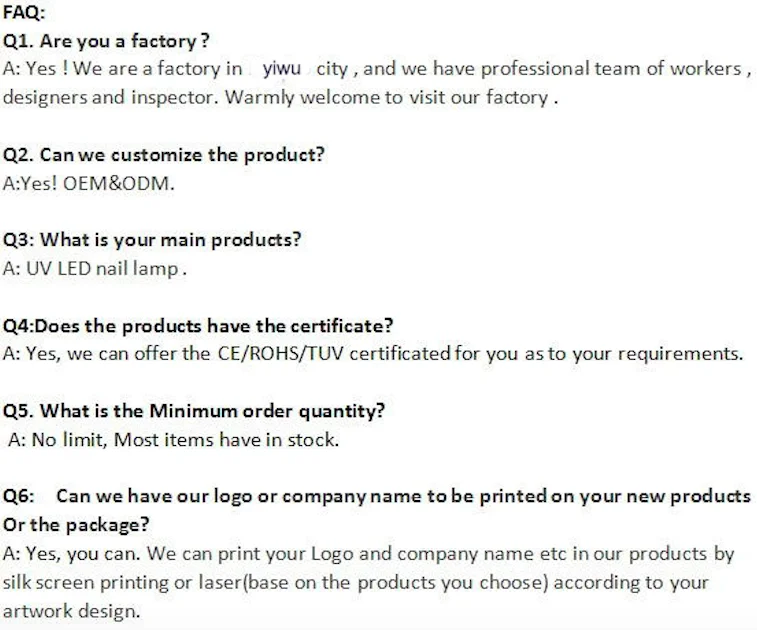Select the question 'Q1. Are you a factory ?'
Screen dimensions: 757x630
[x=106, y=41]
